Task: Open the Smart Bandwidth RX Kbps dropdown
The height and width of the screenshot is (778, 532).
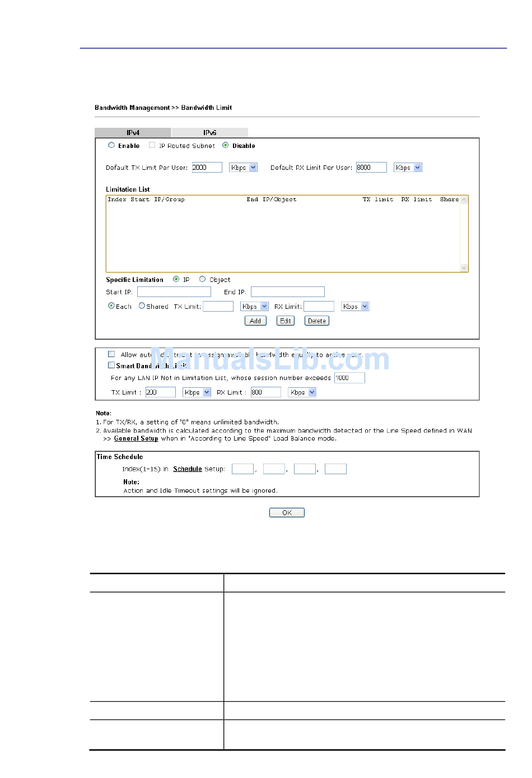Action: (x=302, y=392)
